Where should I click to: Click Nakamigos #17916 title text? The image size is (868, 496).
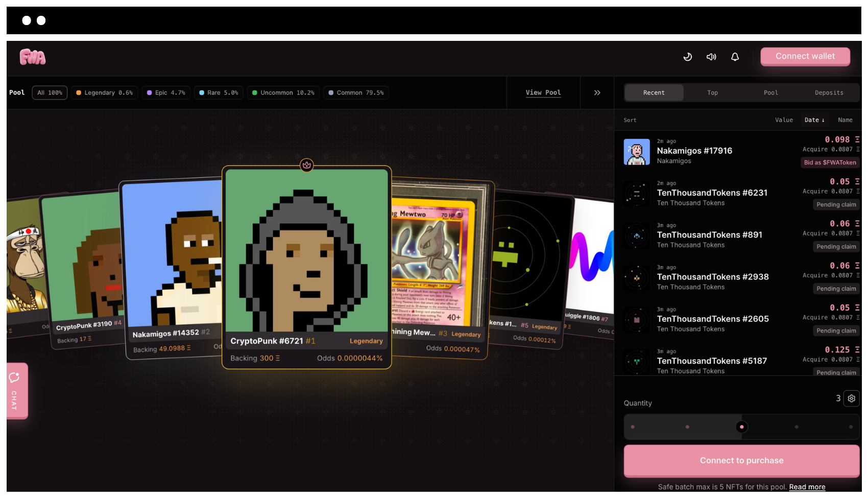click(x=694, y=151)
